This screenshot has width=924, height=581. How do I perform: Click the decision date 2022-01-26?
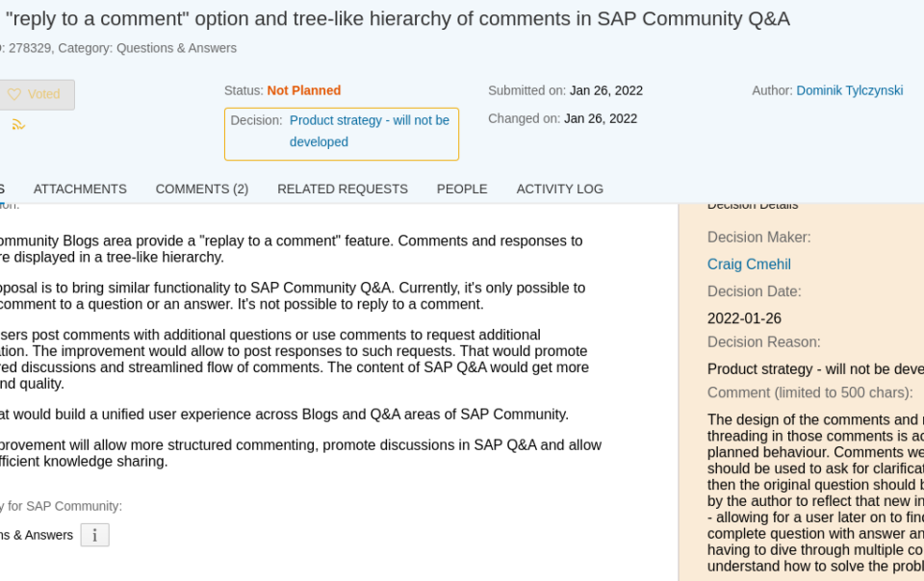coord(744,318)
